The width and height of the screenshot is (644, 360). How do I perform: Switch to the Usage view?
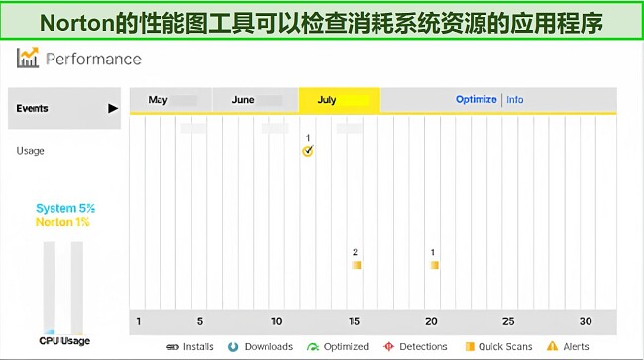point(30,151)
